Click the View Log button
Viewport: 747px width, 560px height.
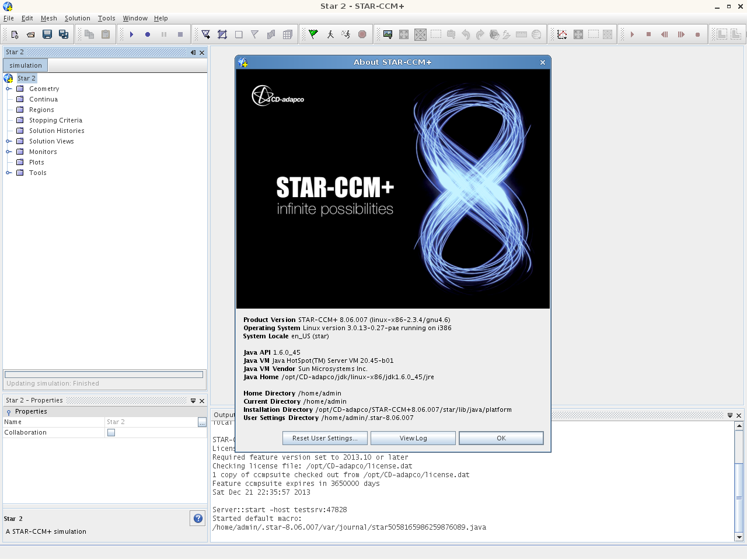413,438
